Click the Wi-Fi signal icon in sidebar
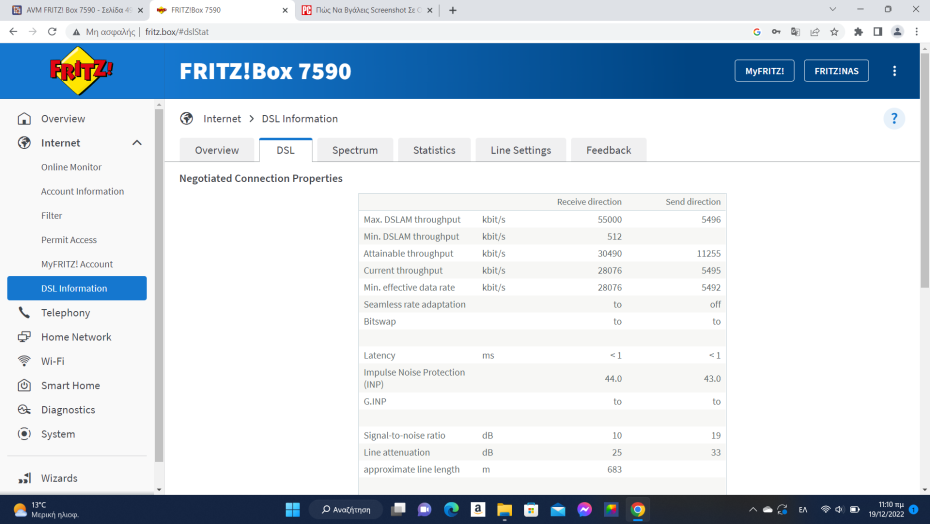Viewport: 930px width, 524px height. point(24,361)
